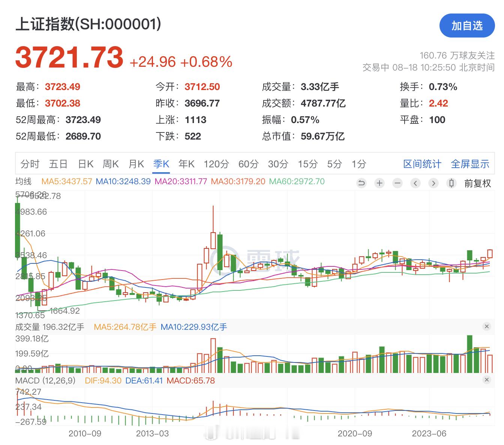The height and width of the screenshot is (445, 504).
Task: Switch to 1分 interval
Action: [359, 164]
